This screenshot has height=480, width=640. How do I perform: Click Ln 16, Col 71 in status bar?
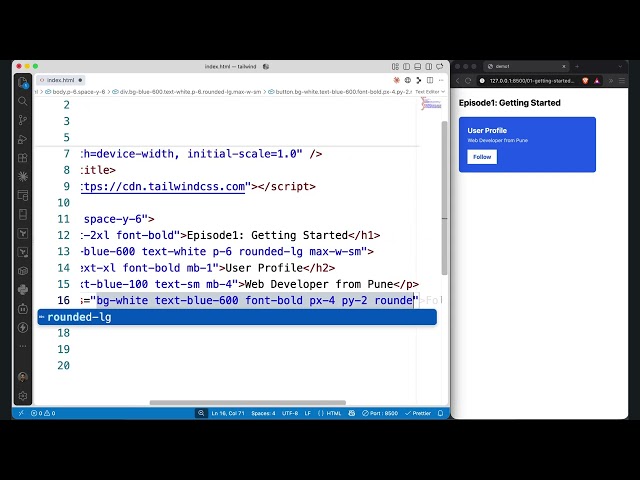coord(228,413)
